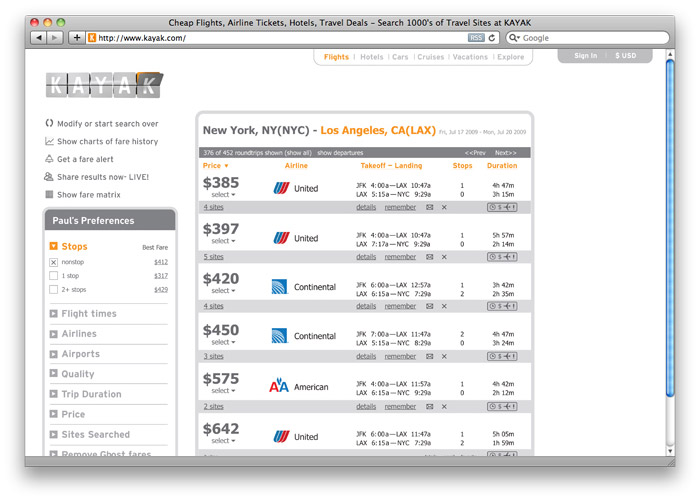Viewport: 700px width, 501px height.
Task: Collapse the Stops preference section
Action: 54,246
